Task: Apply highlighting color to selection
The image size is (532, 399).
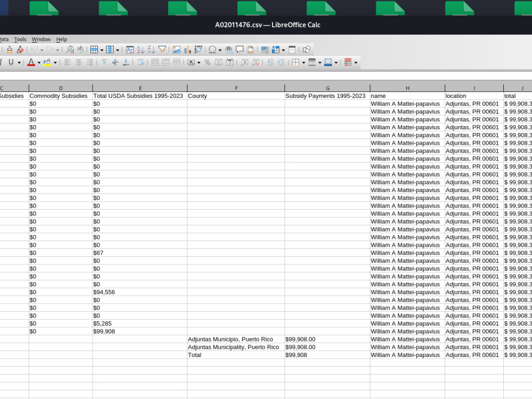Action: coord(47,61)
